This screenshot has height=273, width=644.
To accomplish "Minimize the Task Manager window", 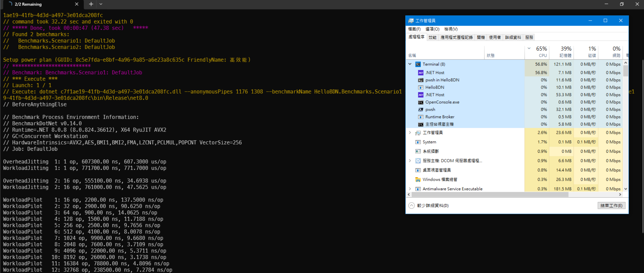I will 590,21.
